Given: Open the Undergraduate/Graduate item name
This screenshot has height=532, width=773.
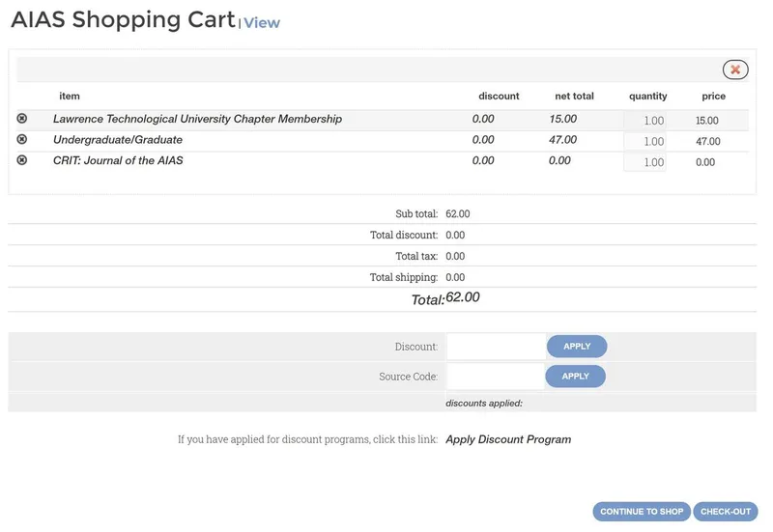Looking at the screenshot, I should pyautogui.click(x=117, y=140).
